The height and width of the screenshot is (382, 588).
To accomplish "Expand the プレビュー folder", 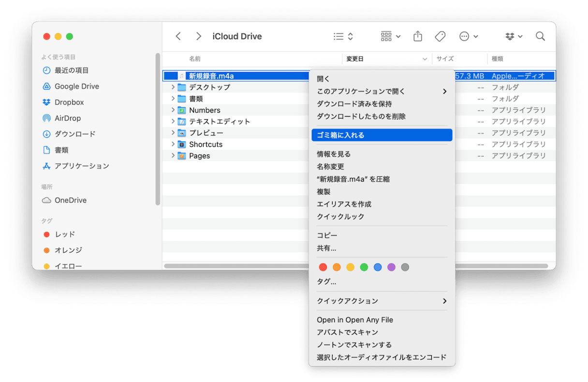I will coord(173,133).
